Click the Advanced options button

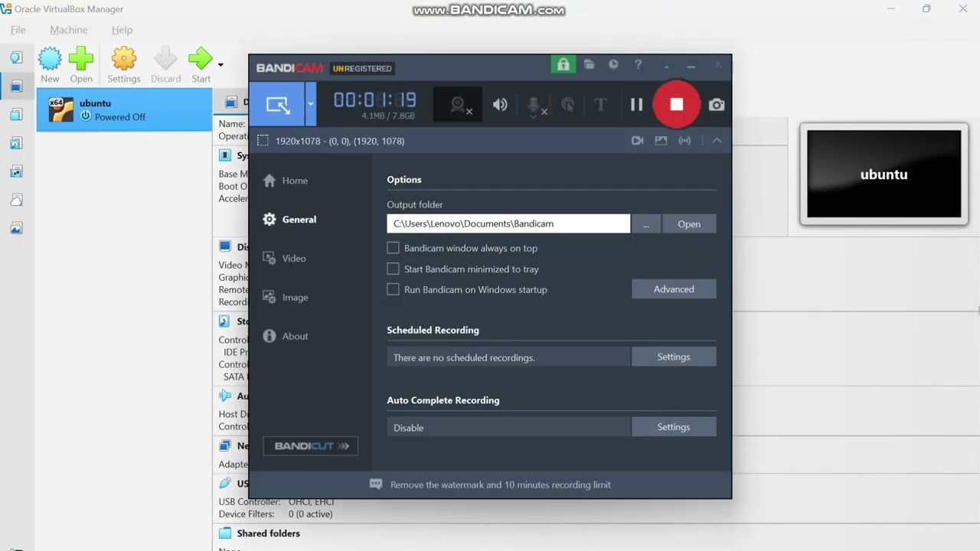pyautogui.click(x=674, y=289)
